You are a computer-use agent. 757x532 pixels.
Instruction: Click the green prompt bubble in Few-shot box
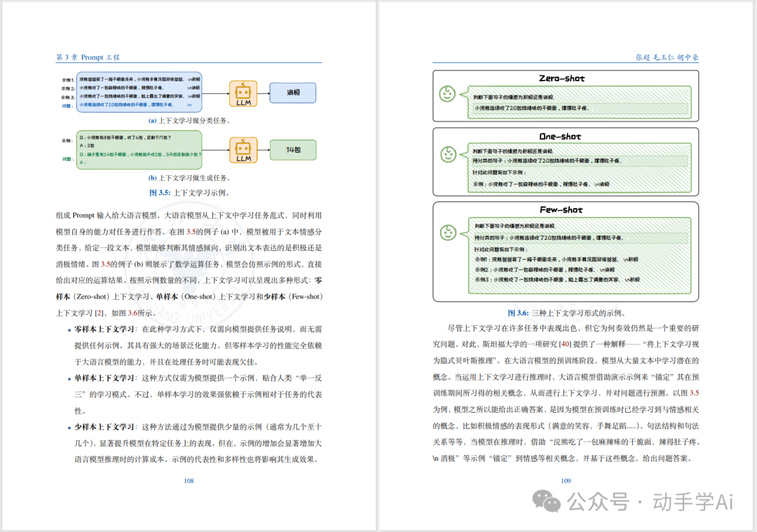pos(577,255)
